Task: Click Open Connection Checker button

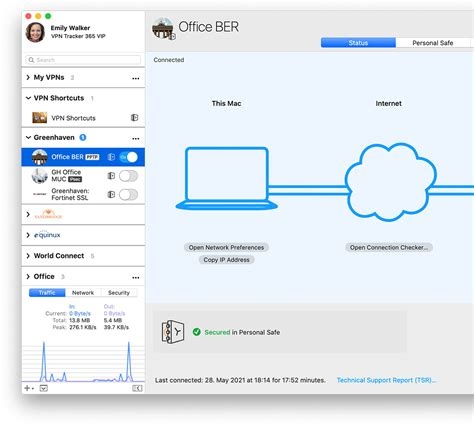Action: (x=389, y=247)
